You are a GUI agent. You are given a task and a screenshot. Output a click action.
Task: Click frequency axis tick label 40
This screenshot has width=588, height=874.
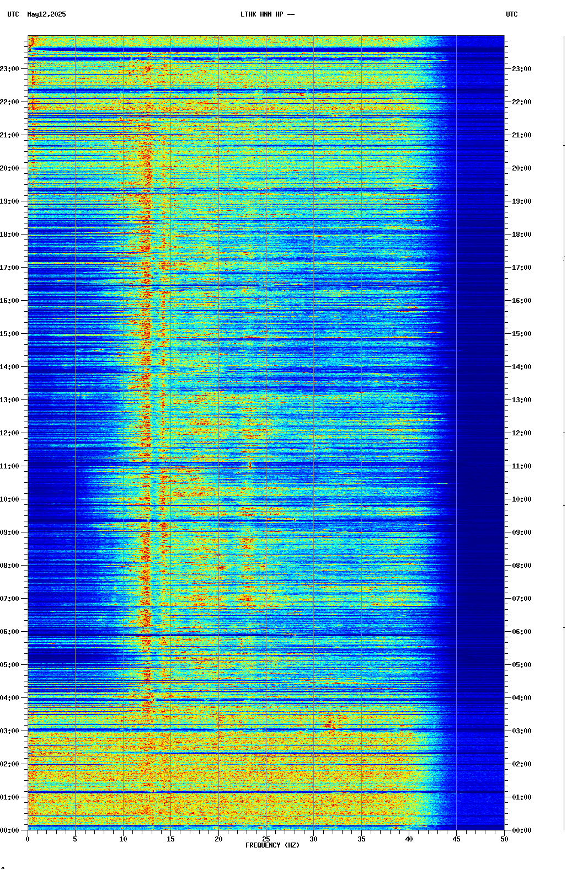(409, 839)
